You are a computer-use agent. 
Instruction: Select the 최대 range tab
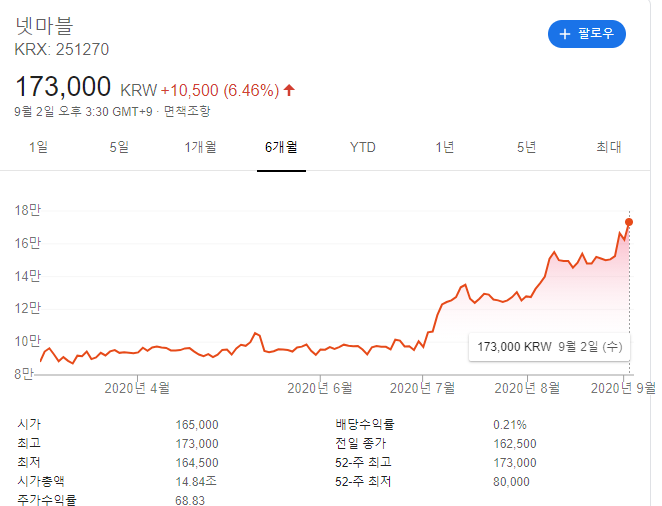[608, 147]
